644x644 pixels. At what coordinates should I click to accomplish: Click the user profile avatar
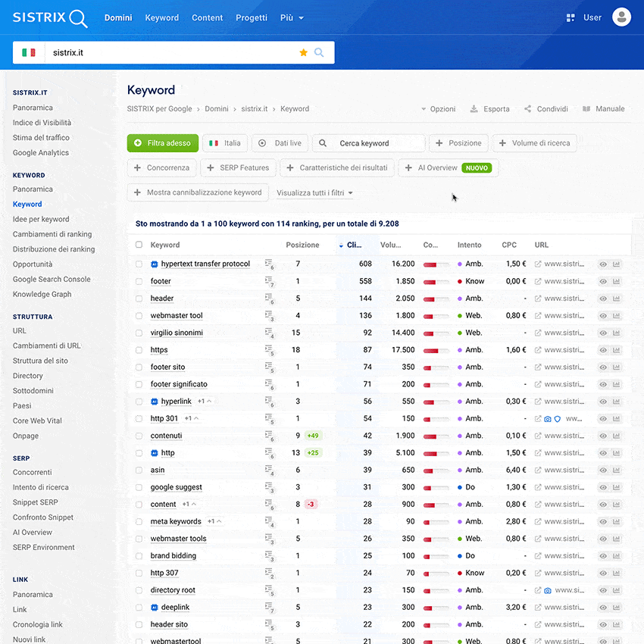[x=621, y=17]
